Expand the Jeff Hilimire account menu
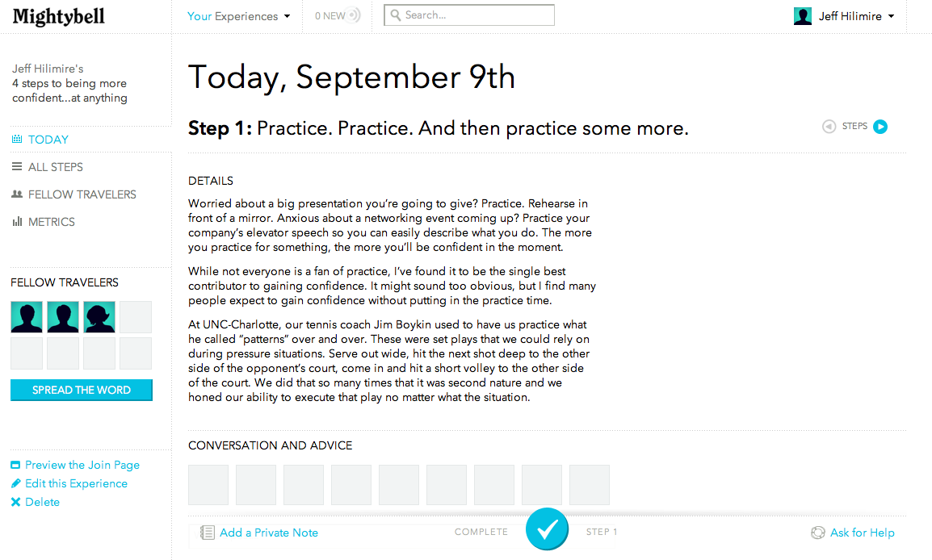Screen dimensions: 932x560 click(857, 16)
